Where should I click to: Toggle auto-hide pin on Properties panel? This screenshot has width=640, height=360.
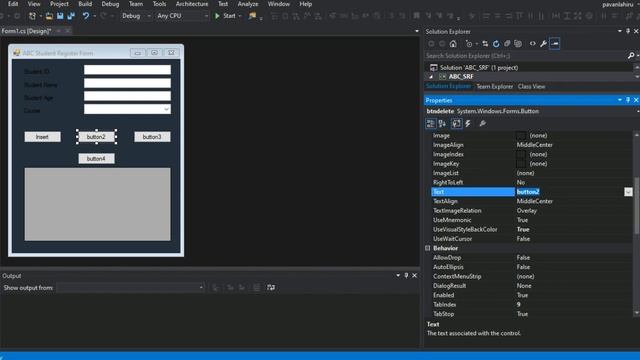(x=628, y=100)
